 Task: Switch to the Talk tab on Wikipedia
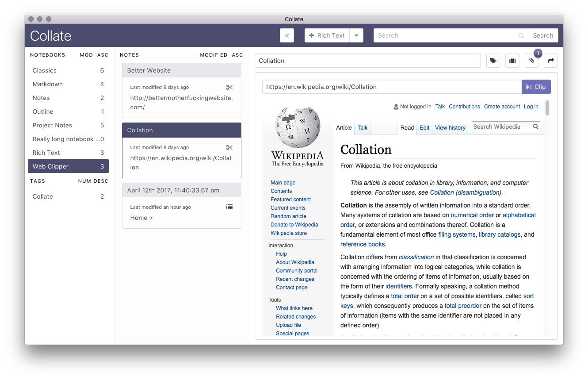point(362,127)
